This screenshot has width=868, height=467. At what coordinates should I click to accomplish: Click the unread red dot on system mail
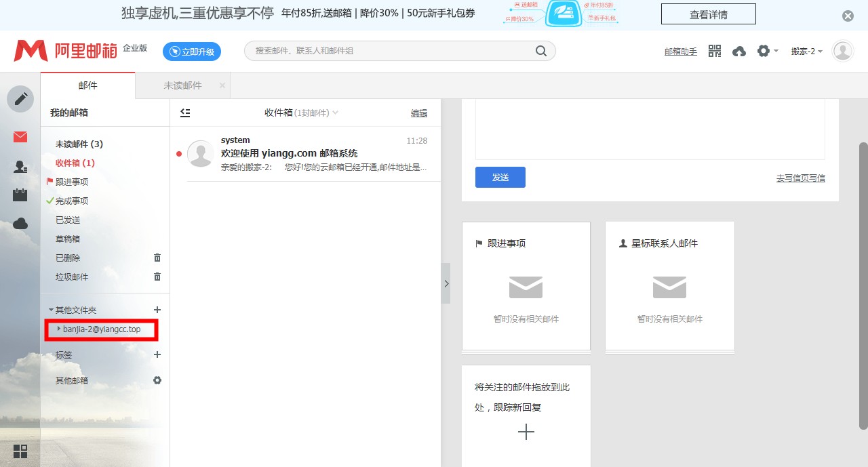pyautogui.click(x=179, y=154)
